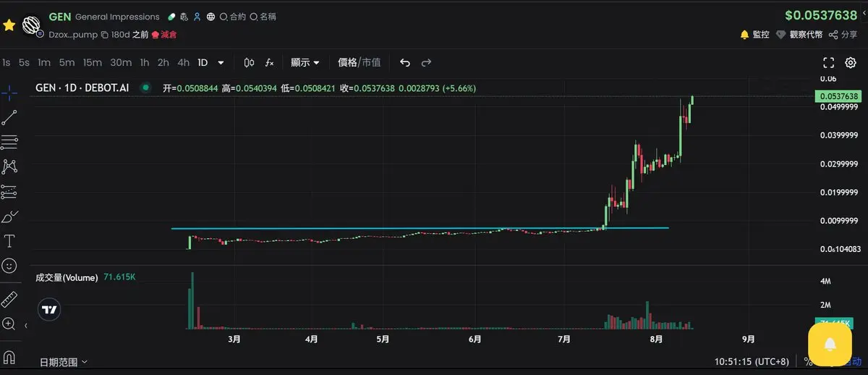The image size is (868, 375).
Task: Click the green market status dot
Action: [x=146, y=88]
